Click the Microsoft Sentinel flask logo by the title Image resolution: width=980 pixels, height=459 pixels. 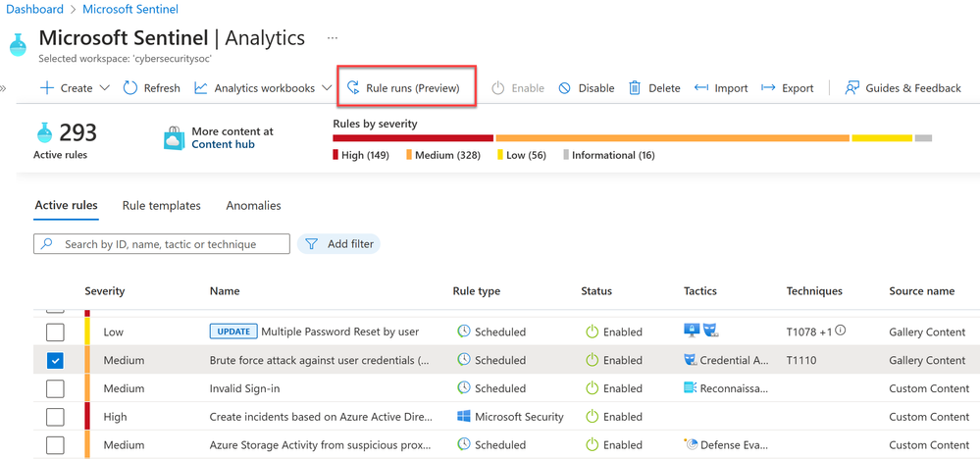click(x=19, y=45)
